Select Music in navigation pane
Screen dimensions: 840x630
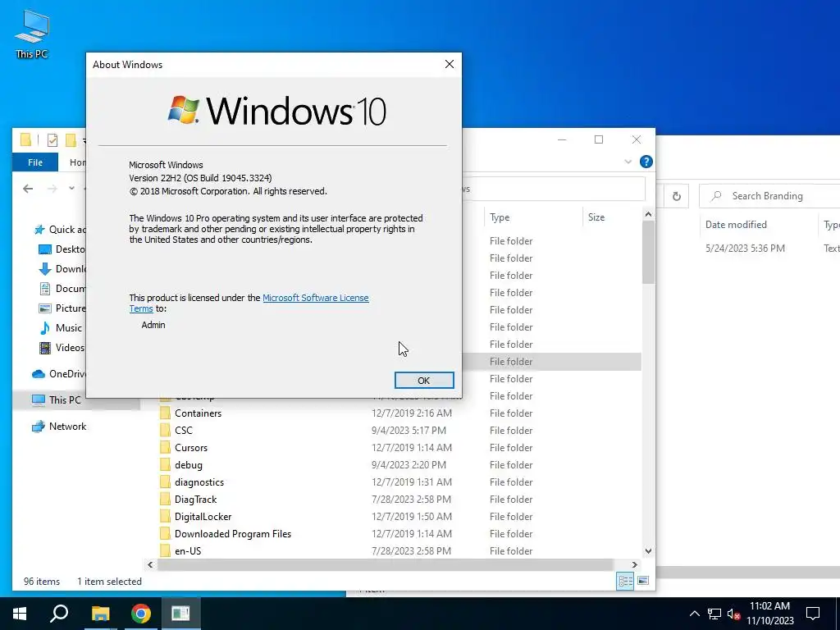(61, 328)
